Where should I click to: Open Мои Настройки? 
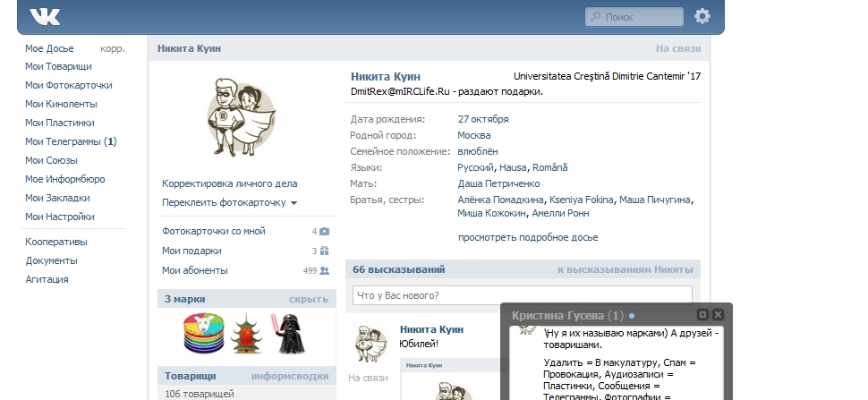[x=60, y=217]
